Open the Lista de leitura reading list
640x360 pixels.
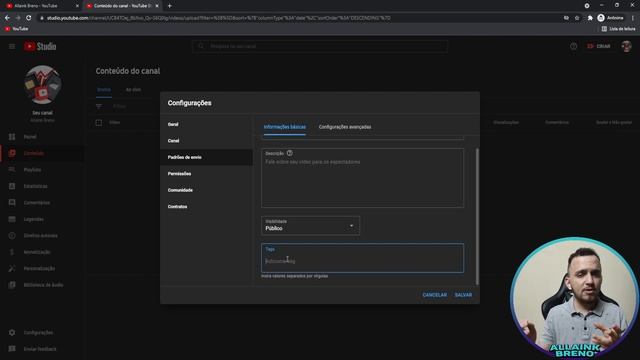[x=618, y=29]
